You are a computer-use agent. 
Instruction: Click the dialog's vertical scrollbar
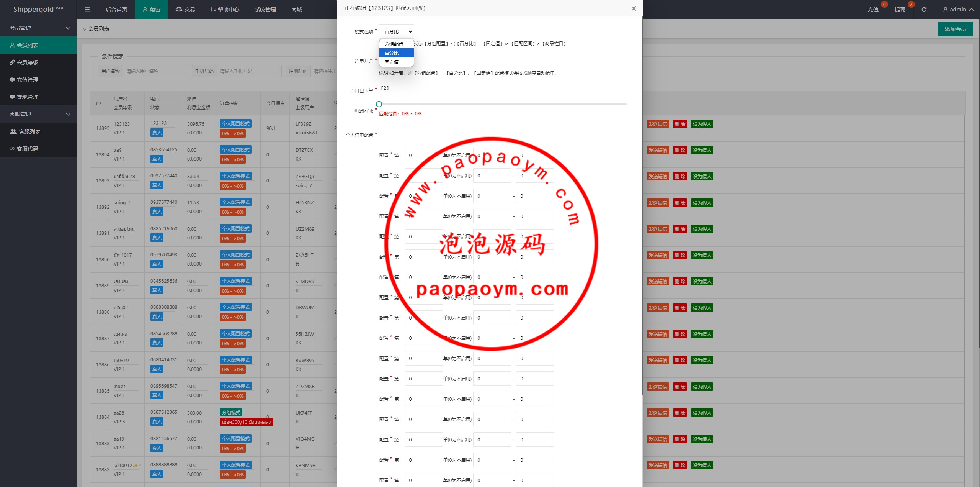tap(642, 205)
